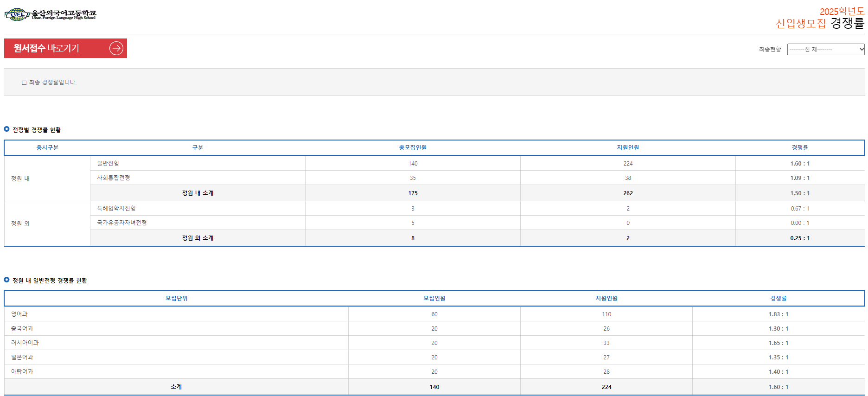
Task: Click the 1.83 : 1 competition ratio cell
Action: (778, 314)
